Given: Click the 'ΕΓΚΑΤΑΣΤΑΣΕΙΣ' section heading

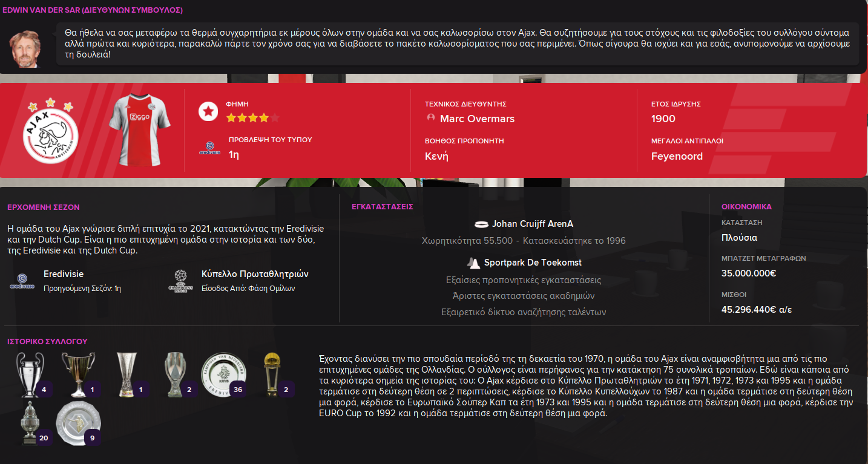Looking at the screenshot, I should click(x=383, y=206).
